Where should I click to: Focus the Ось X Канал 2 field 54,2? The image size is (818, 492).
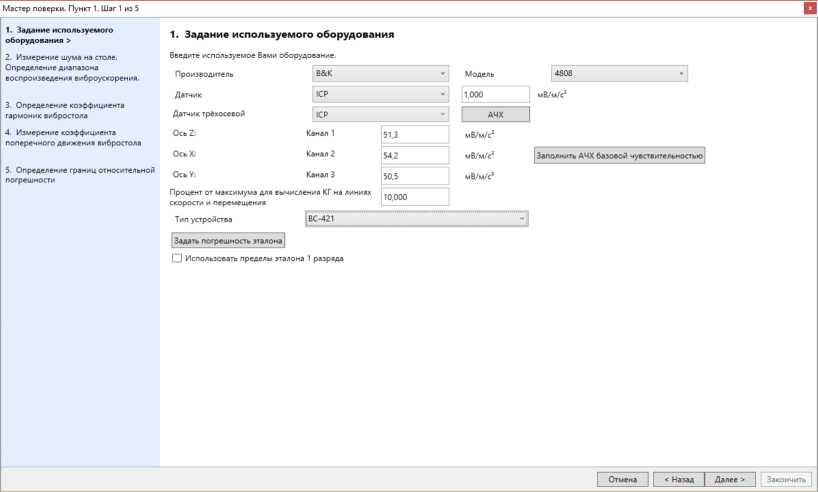tap(415, 155)
